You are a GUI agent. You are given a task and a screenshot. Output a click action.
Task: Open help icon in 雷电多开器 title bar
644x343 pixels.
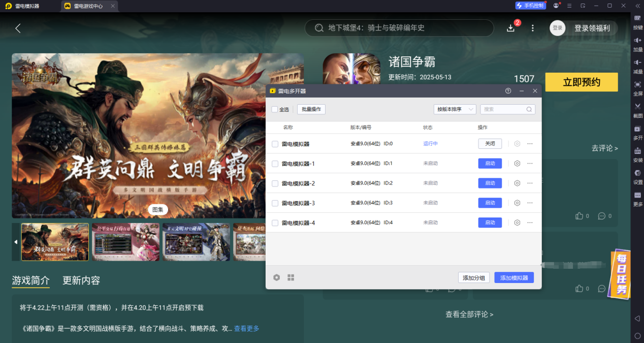point(508,91)
